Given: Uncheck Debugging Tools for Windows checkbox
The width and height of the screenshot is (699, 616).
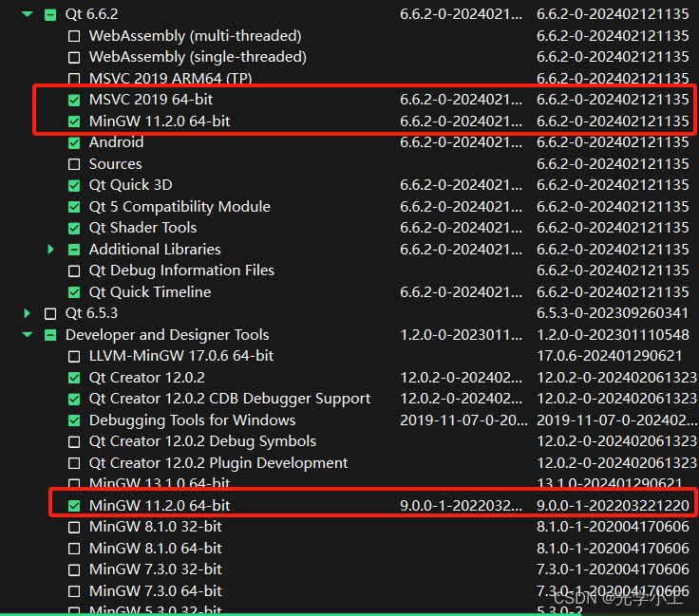Looking at the screenshot, I should [74, 420].
